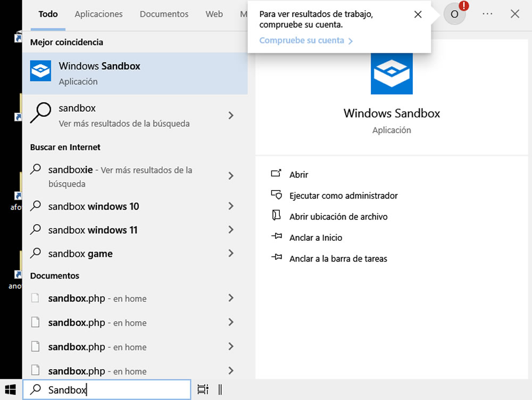Click the user account avatar icon
532x400 pixels.
(x=454, y=14)
